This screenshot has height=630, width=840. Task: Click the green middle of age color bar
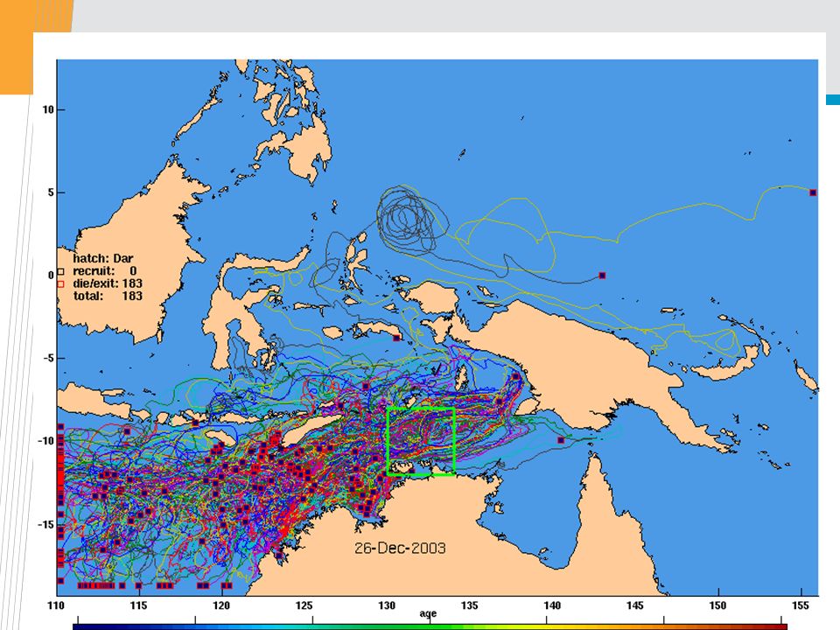coord(429,626)
